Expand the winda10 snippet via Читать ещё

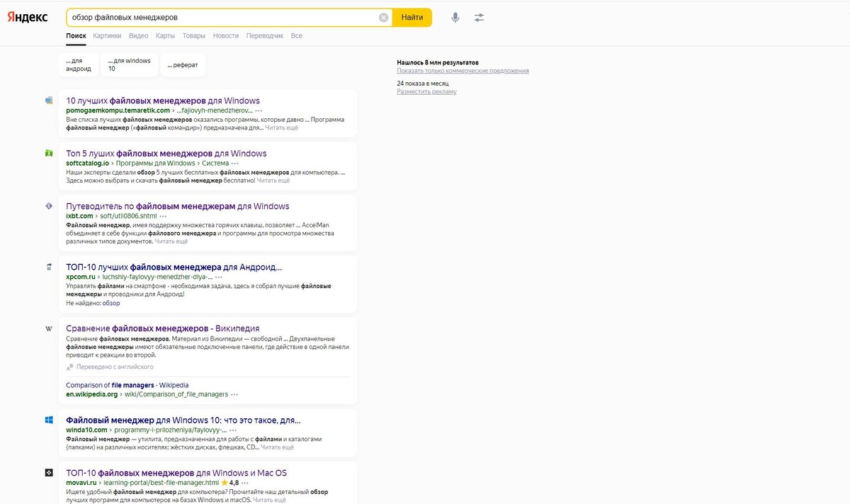coord(278,447)
